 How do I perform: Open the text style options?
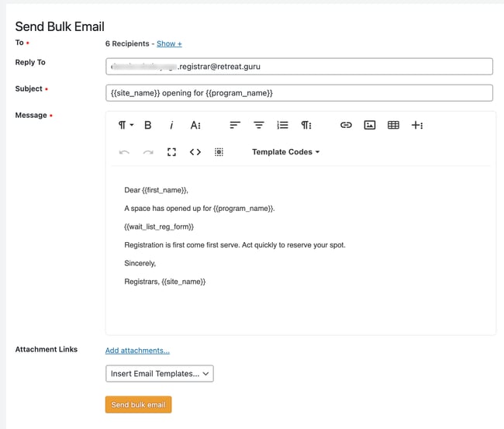click(x=195, y=125)
